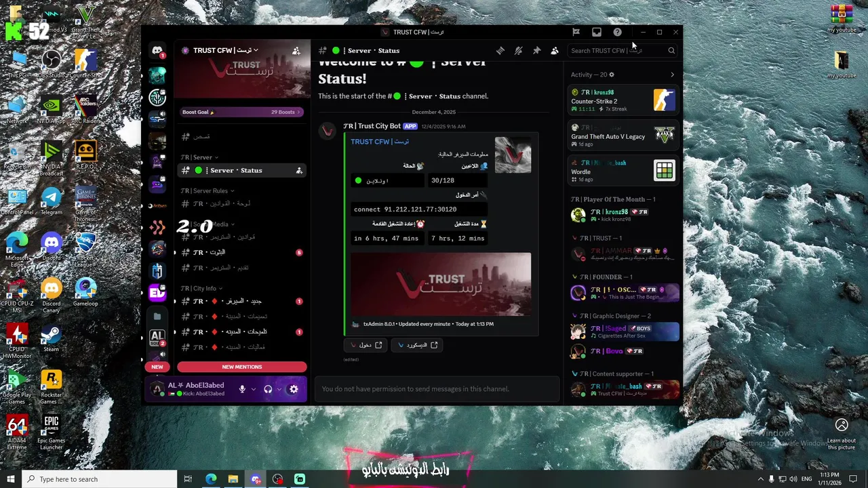
Task: Toggle member list visibility icon
Action: click(x=555, y=50)
